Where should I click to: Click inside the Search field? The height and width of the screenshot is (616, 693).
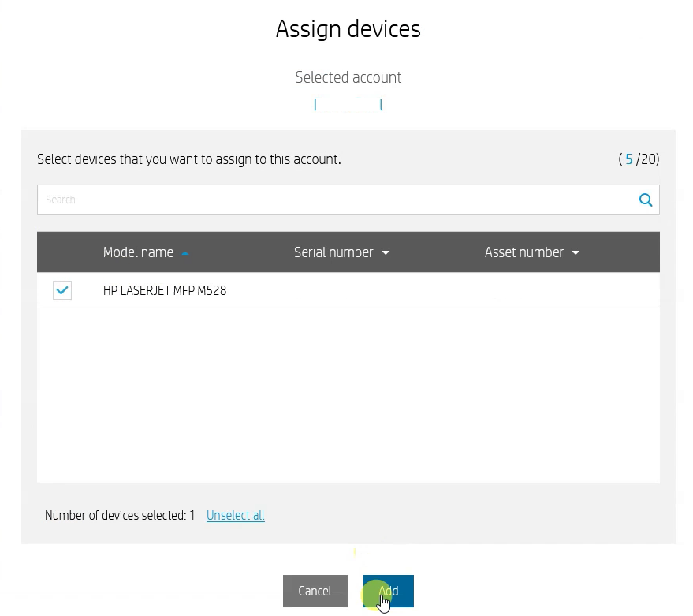coord(237,200)
